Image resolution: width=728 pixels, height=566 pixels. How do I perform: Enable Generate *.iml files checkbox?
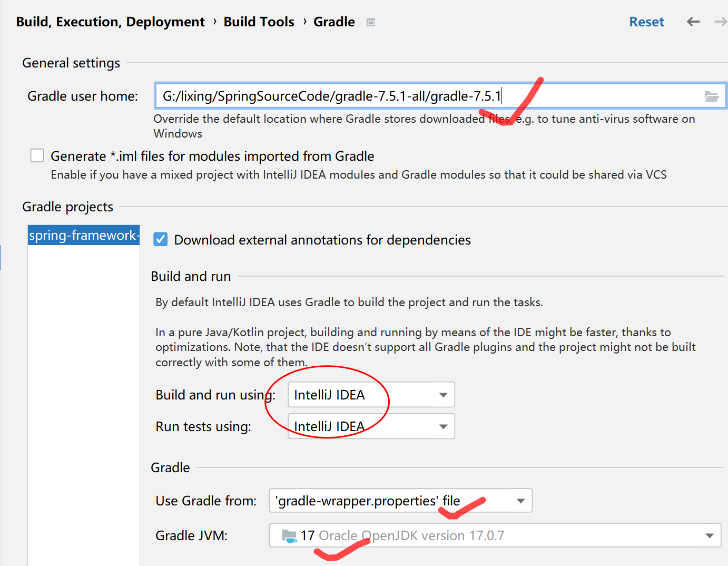(x=37, y=155)
